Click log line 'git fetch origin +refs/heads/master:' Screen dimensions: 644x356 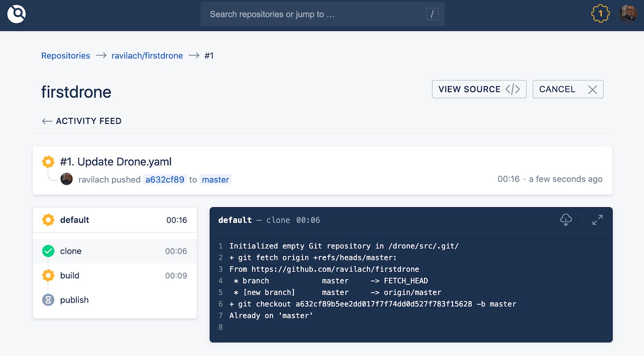313,257
